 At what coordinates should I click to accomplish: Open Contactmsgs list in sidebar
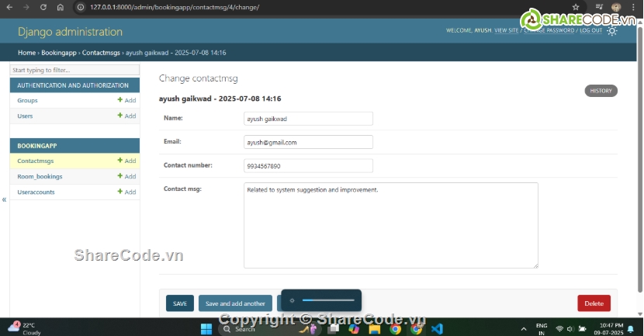(x=36, y=161)
